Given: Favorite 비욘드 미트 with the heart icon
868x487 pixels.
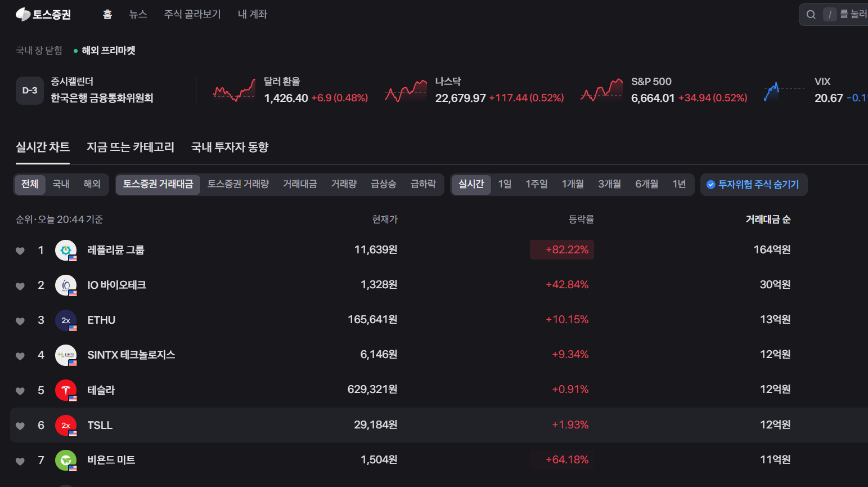Looking at the screenshot, I should pyautogui.click(x=20, y=460).
